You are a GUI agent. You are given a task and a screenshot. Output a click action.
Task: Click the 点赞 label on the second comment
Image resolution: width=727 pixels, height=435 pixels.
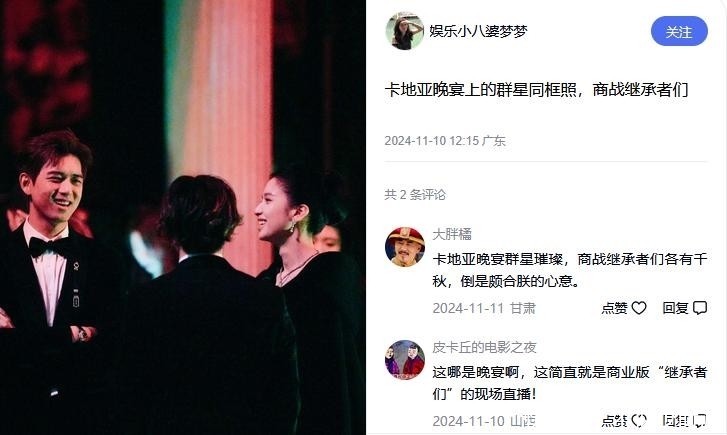(614, 421)
